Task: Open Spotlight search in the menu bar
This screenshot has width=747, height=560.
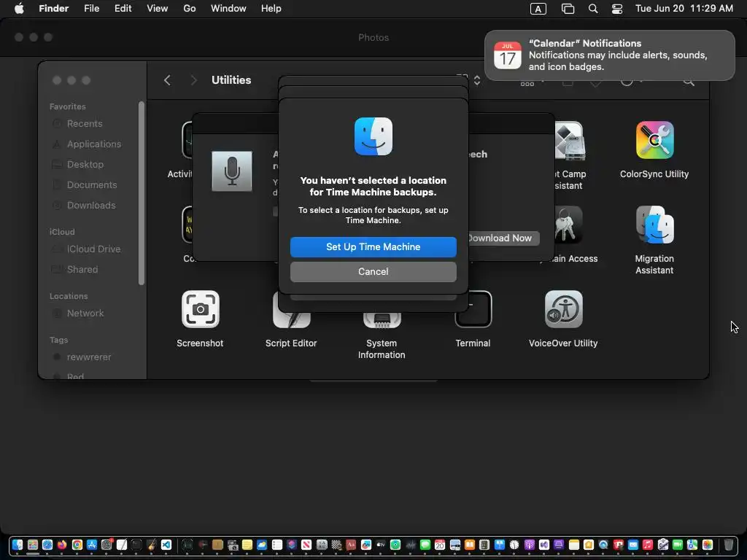Action: click(593, 9)
